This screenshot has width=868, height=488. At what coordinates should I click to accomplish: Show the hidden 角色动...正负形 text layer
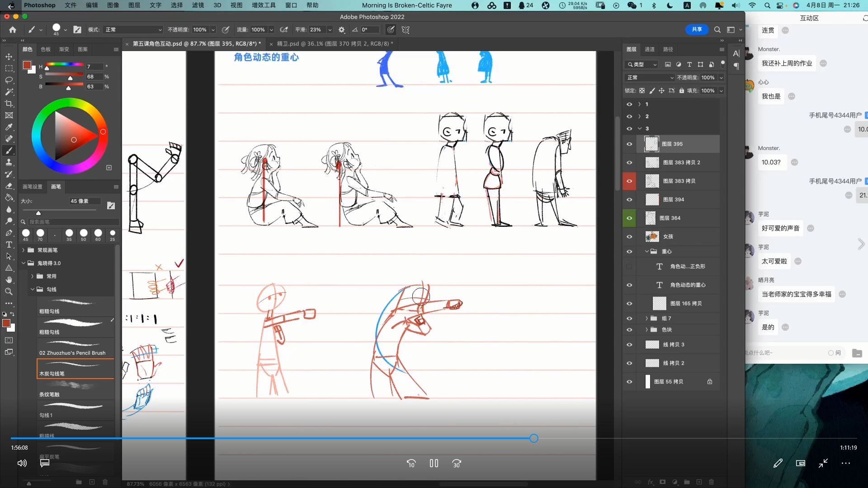pyautogui.click(x=629, y=267)
